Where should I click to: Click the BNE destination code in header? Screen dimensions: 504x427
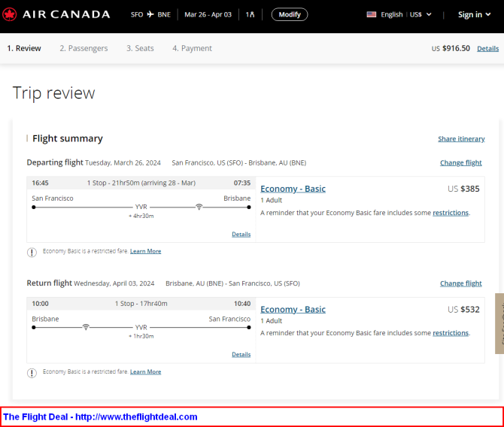(164, 14)
